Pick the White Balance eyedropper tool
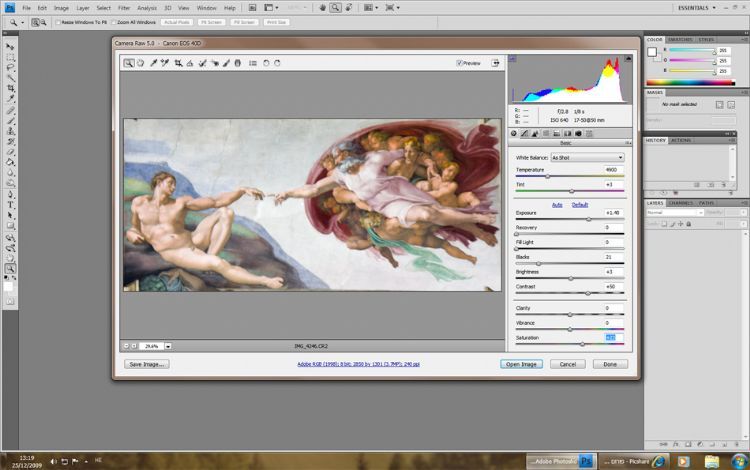This screenshot has height=470, width=750. click(153, 63)
